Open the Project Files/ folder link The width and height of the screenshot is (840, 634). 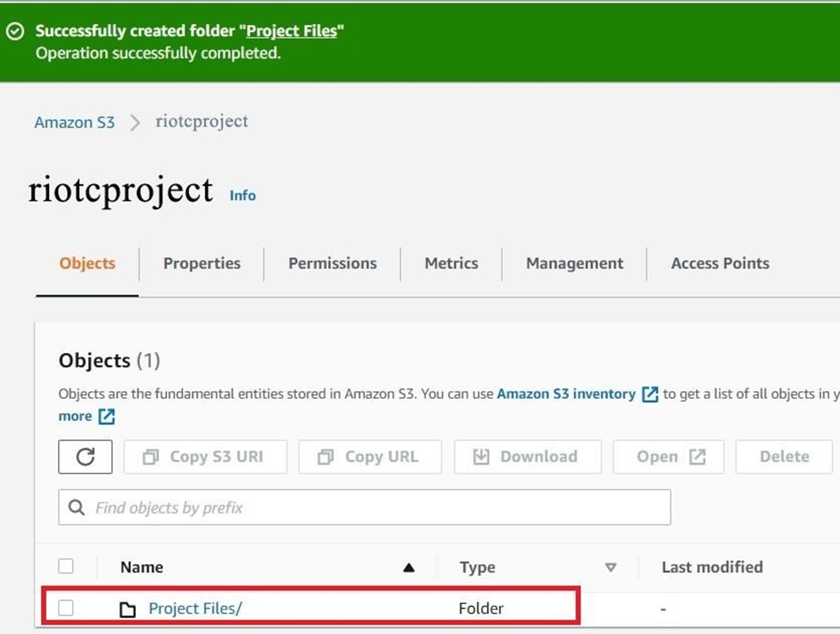(x=195, y=609)
